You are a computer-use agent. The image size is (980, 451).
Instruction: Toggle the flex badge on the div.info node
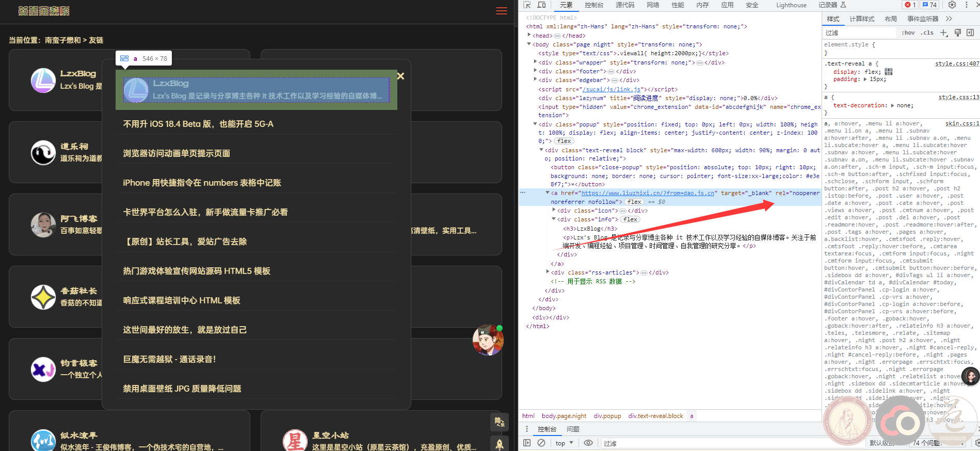click(x=630, y=219)
